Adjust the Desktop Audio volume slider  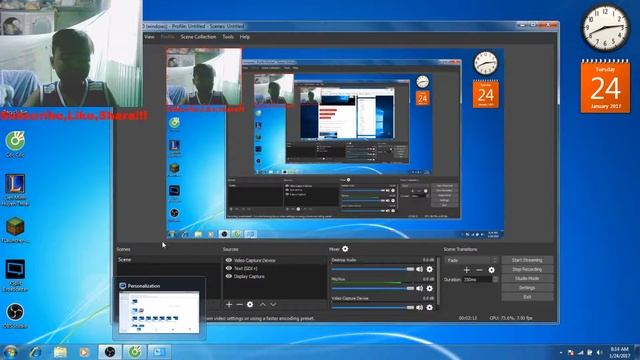[373, 269]
